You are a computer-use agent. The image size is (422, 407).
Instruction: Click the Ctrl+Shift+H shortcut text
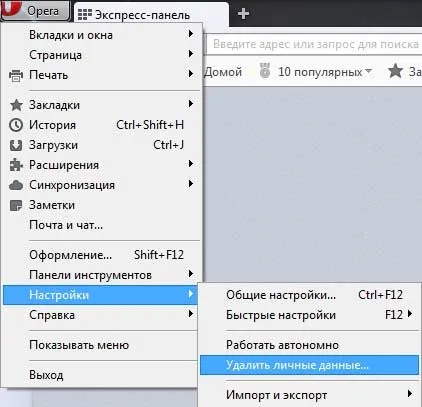click(x=150, y=125)
